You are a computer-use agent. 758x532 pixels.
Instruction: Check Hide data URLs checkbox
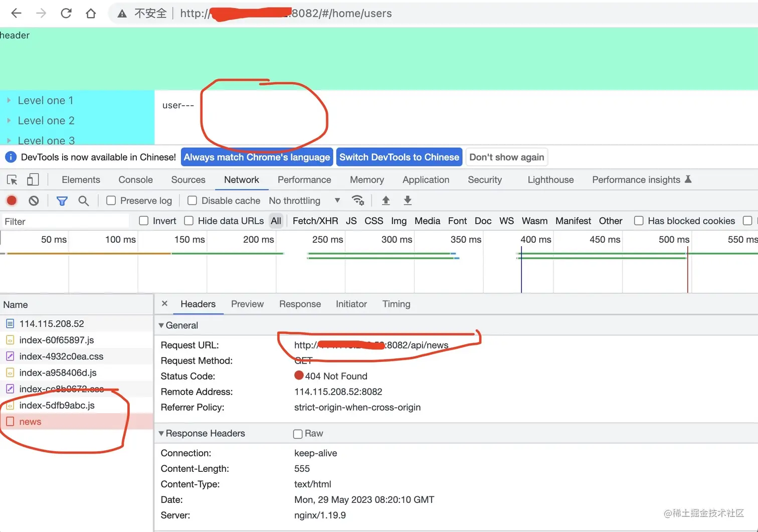pos(189,221)
